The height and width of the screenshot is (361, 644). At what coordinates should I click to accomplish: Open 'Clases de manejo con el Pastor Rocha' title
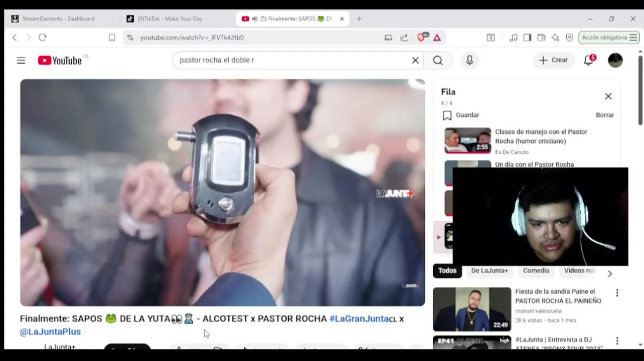click(541, 136)
